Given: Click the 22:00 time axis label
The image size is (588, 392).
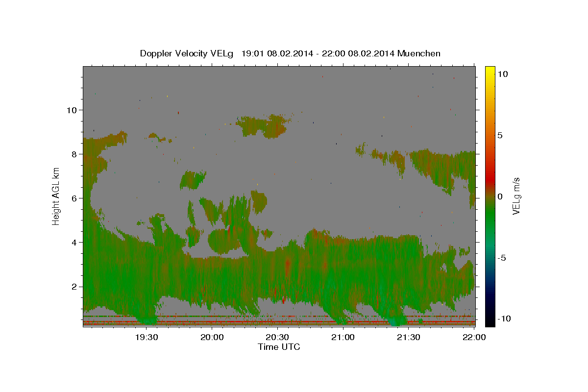Looking at the screenshot, I should pyautogui.click(x=474, y=338).
